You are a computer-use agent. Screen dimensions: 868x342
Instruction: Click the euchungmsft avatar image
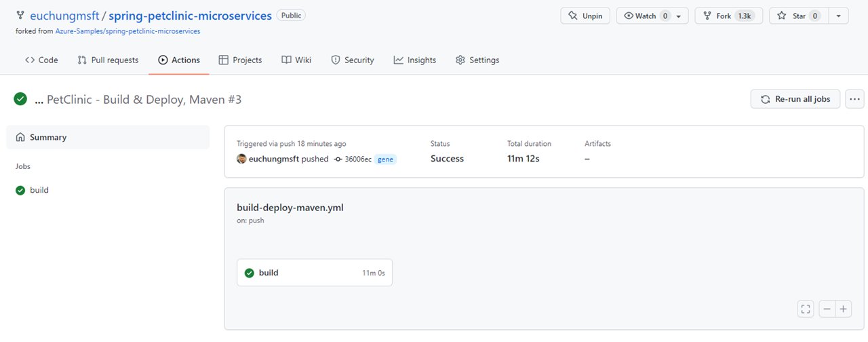click(241, 159)
